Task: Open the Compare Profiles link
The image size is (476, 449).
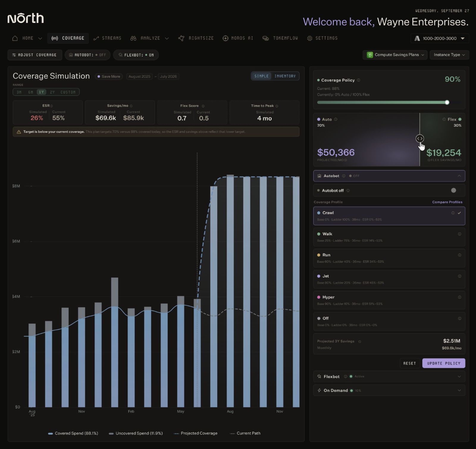Action: [x=447, y=202]
